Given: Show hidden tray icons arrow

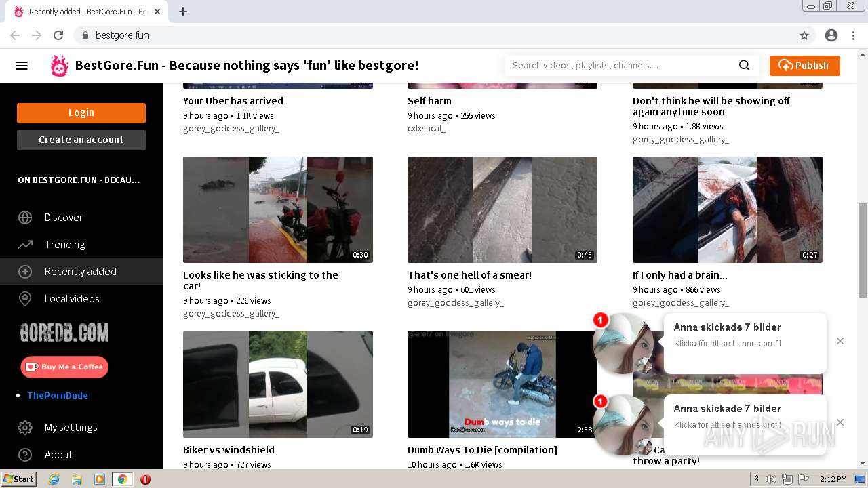Looking at the screenshot, I should click(757, 479).
